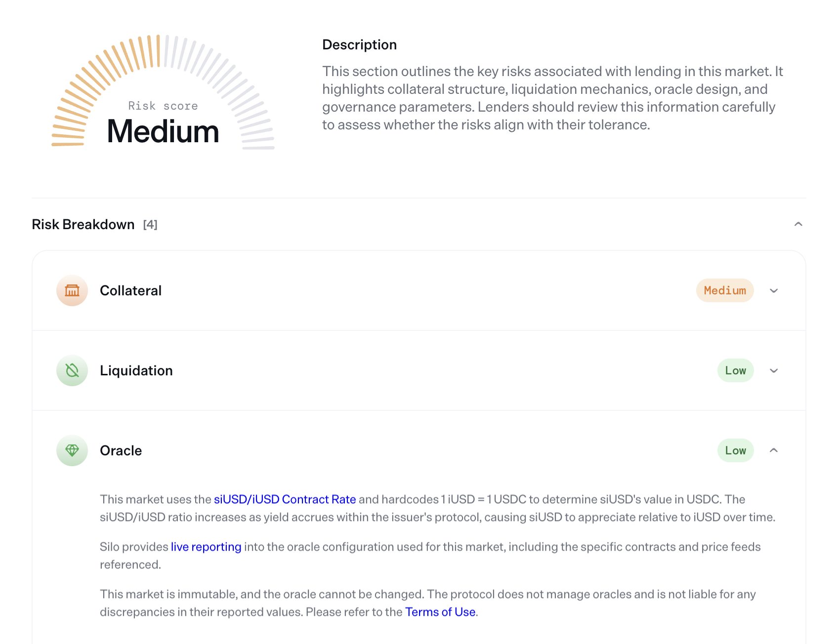
Task: Open the Terms of Use link
Action: [440, 612]
